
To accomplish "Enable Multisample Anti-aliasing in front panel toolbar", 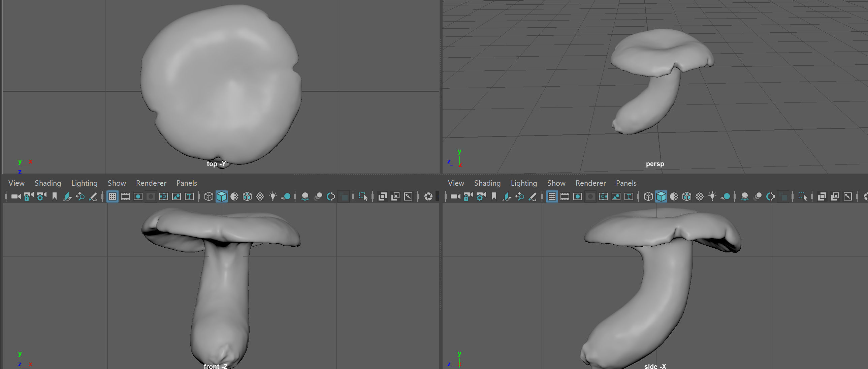I will [x=330, y=196].
